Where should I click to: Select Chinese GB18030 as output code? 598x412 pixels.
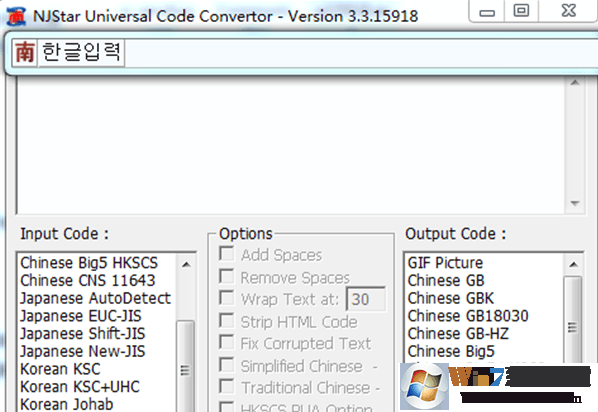pyautogui.click(x=468, y=316)
